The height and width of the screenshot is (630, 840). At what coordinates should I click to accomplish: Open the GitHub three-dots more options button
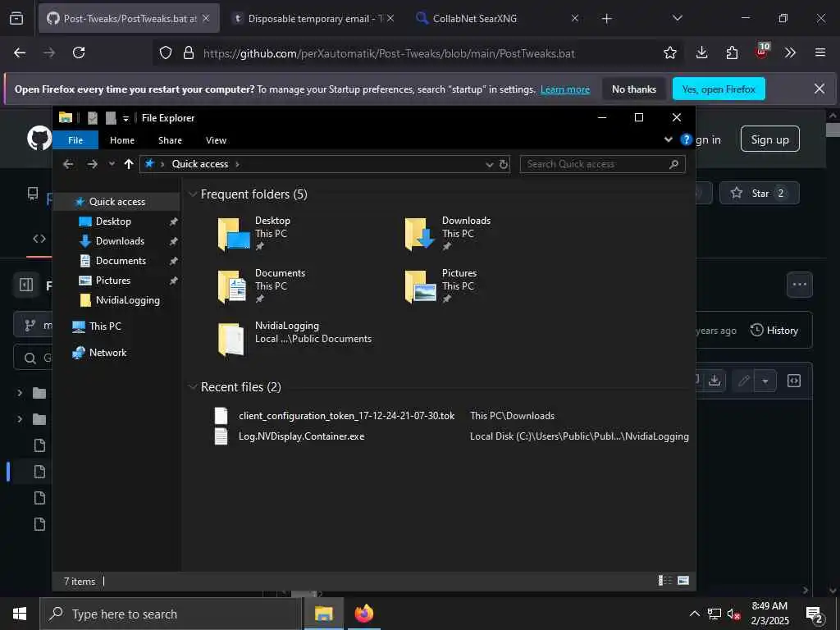[x=799, y=285]
